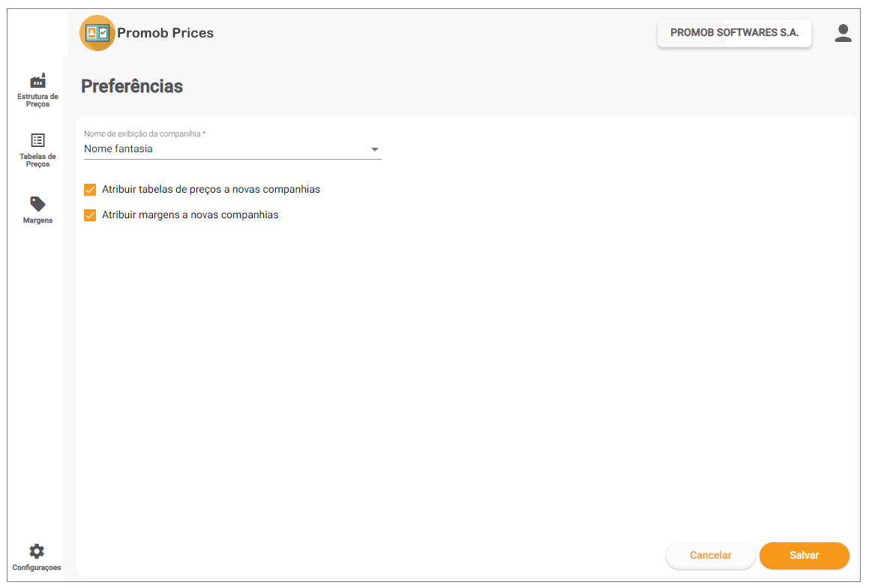Click the Cancelar button
Image resolution: width=869 pixels, height=588 pixels.
711,555
